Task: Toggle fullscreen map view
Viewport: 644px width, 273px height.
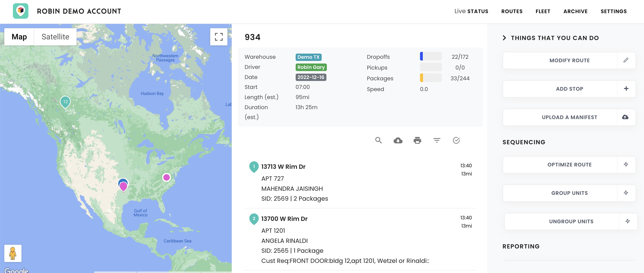Action: [219, 37]
